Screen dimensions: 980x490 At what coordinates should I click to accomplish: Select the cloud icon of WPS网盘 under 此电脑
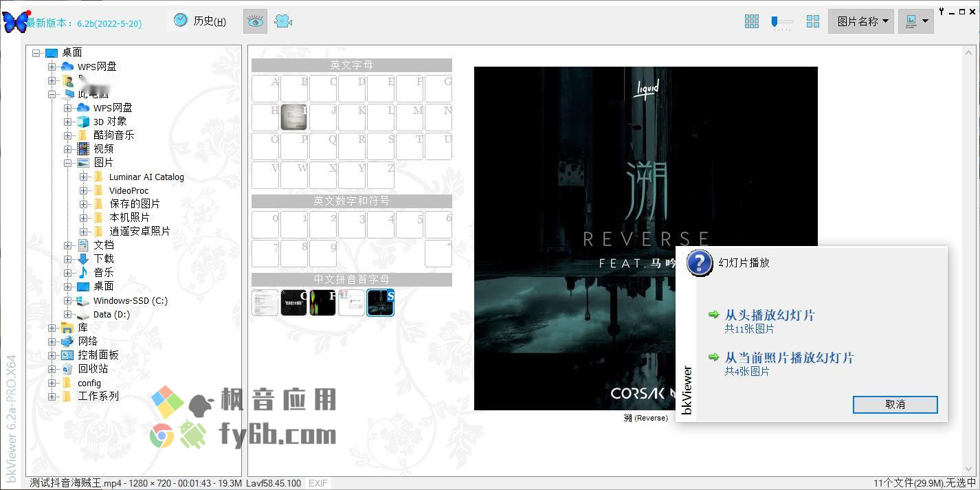point(83,108)
